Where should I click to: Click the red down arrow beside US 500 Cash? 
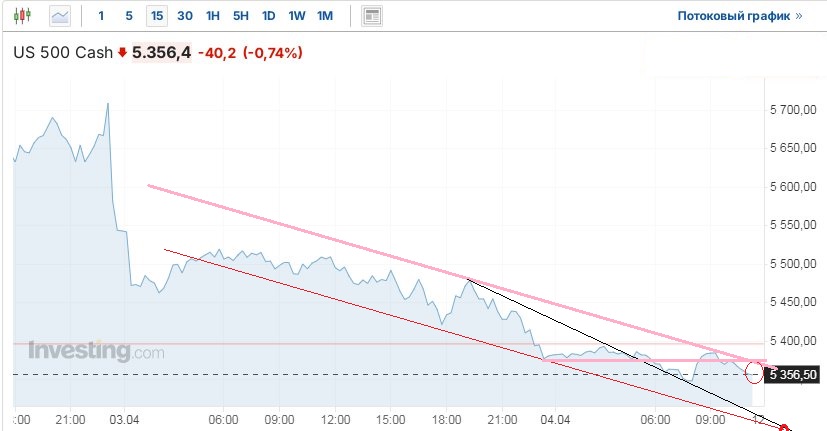(123, 53)
